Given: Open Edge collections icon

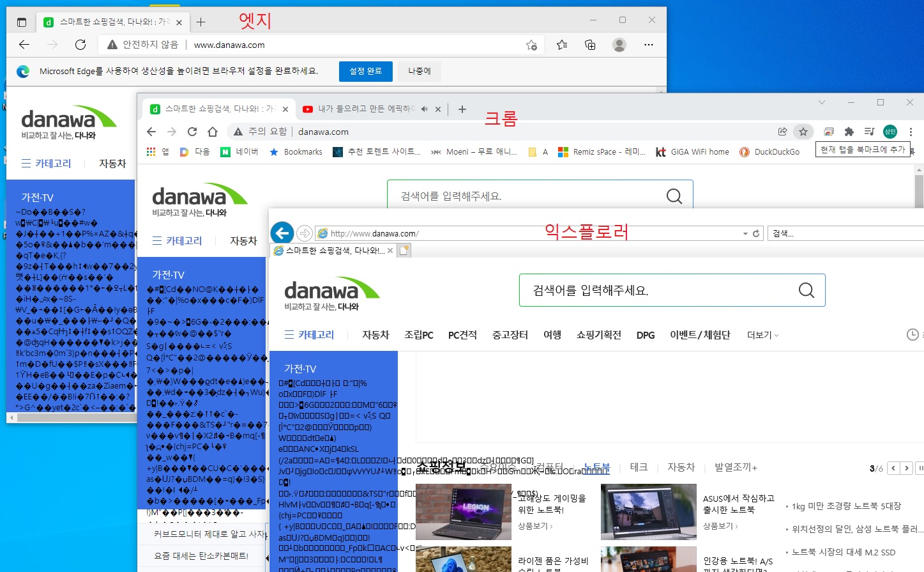Looking at the screenshot, I should tap(590, 45).
